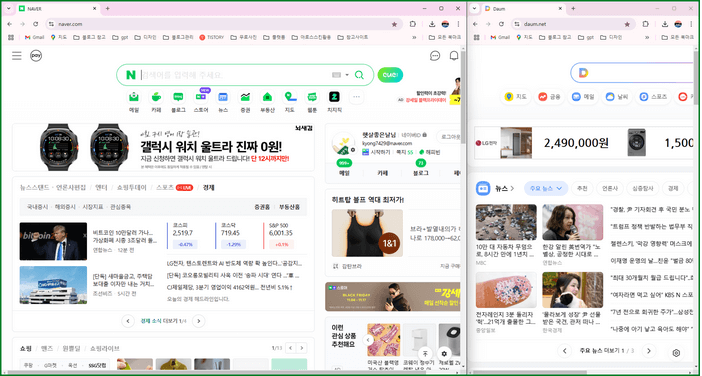This screenshot has width=702, height=376.
Task: Open the TISTORY bookmark
Action: [212, 37]
